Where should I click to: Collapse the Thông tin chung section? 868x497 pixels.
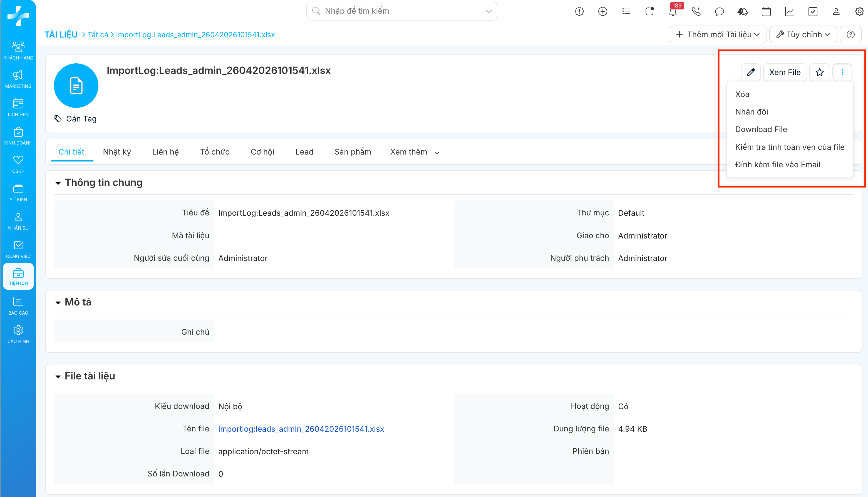click(58, 183)
